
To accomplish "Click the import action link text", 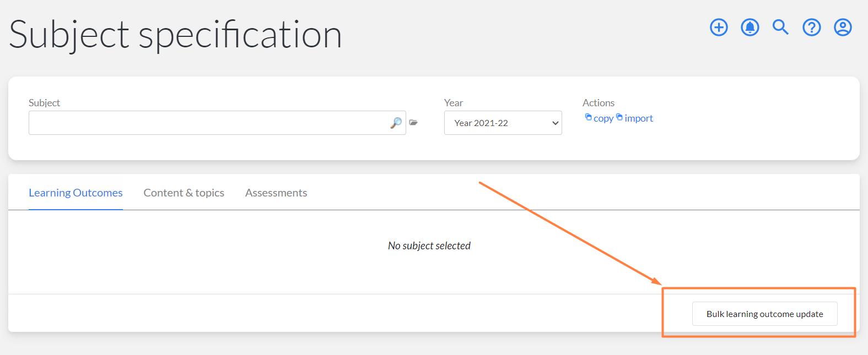I will [639, 118].
